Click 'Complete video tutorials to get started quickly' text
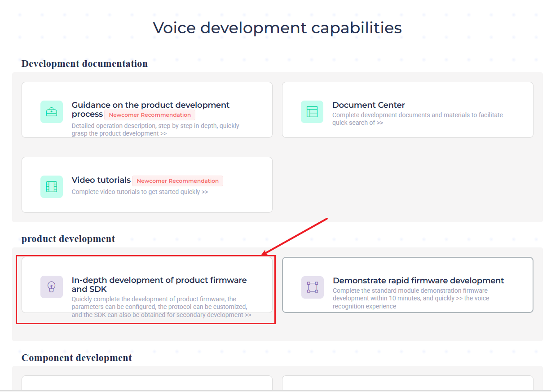 pyautogui.click(x=140, y=192)
